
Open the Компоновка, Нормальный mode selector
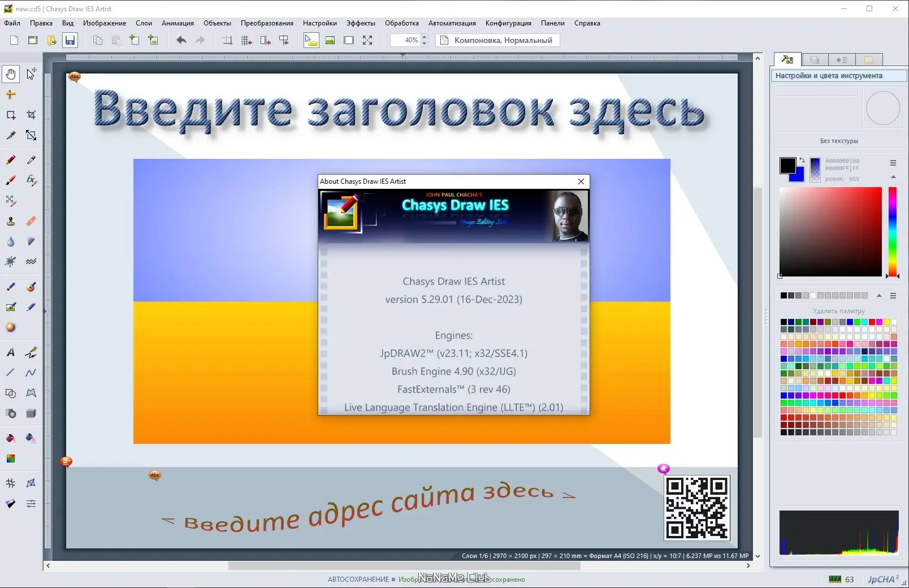497,40
